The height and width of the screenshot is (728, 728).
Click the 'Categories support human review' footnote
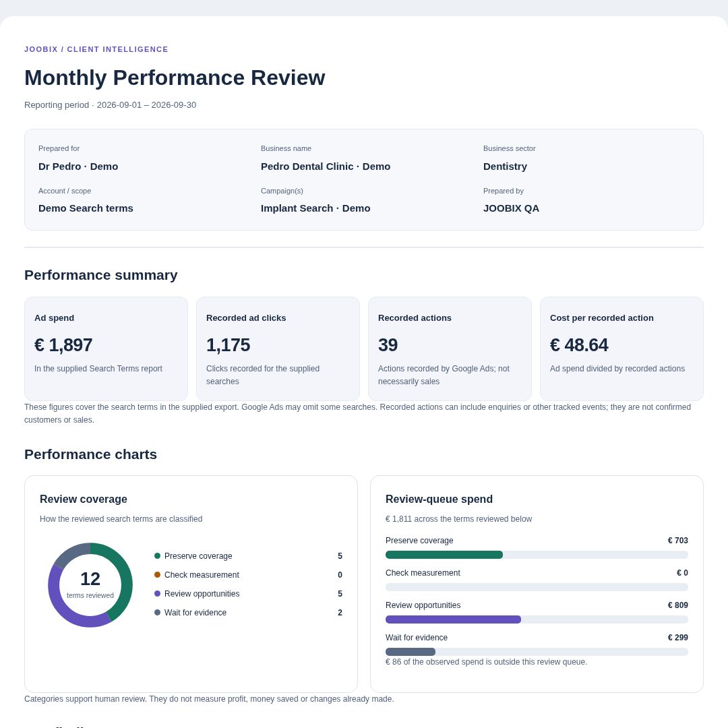(x=209, y=699)
